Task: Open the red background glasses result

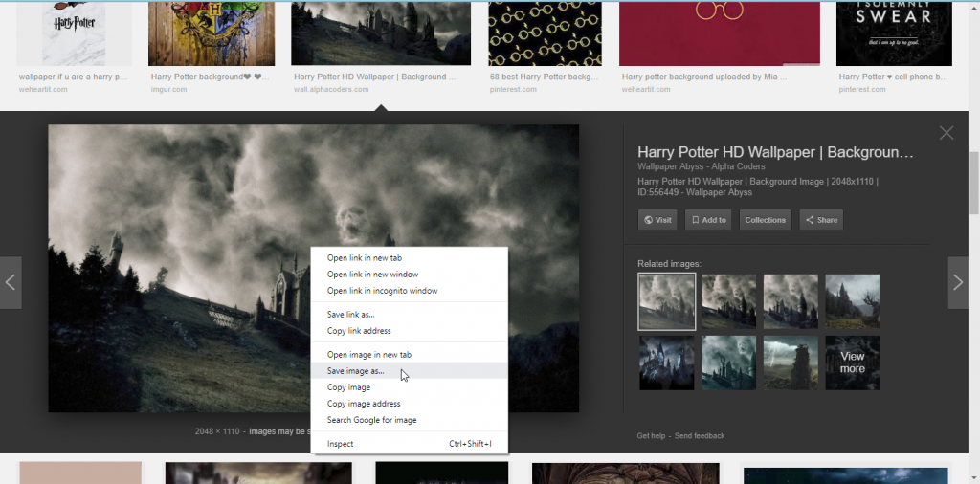Action: [720, 33]
